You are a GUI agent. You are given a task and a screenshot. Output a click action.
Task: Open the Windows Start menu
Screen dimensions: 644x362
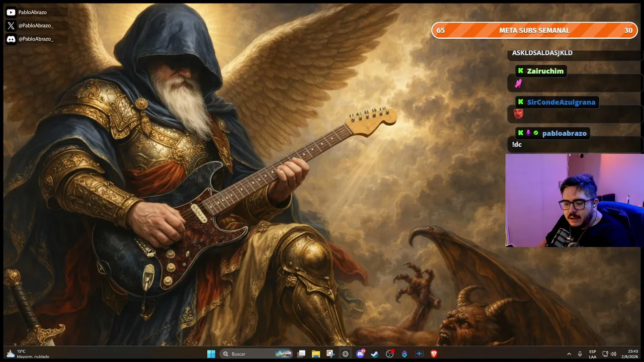point(211,354)
